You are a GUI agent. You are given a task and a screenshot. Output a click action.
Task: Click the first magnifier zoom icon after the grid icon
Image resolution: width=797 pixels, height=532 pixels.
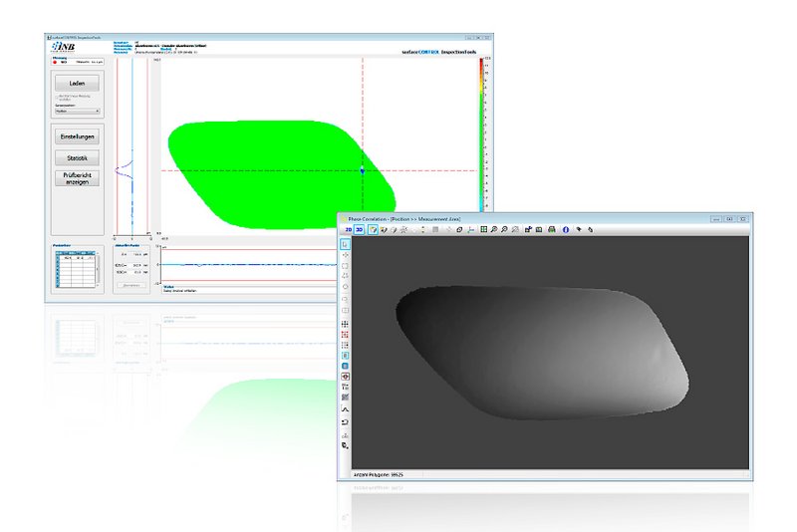tap(494, 230)
